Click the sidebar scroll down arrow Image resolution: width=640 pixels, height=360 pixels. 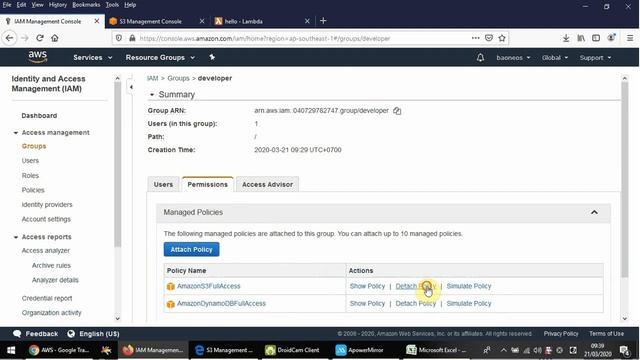point(118,319)
